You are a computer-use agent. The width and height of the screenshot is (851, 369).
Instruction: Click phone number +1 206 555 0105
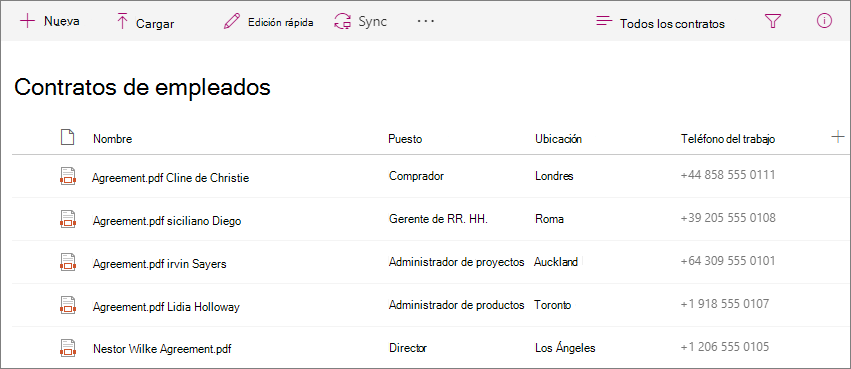point(725,346)
